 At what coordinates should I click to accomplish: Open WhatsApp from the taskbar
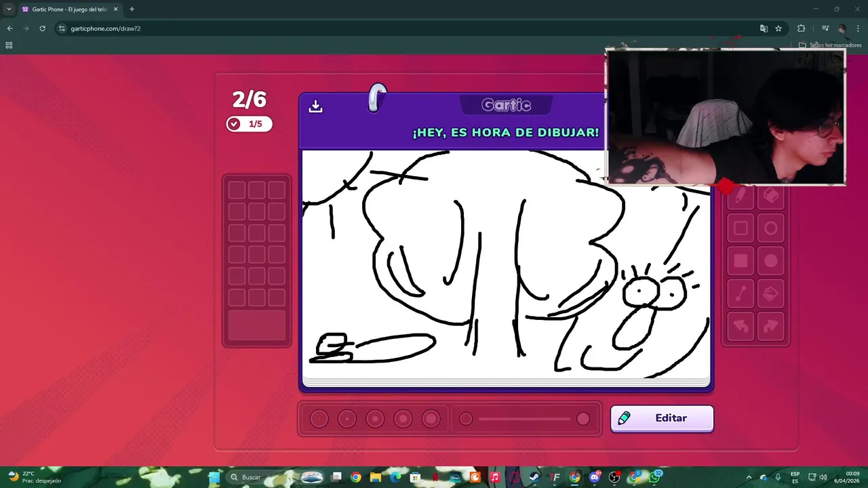coord(655,477)
